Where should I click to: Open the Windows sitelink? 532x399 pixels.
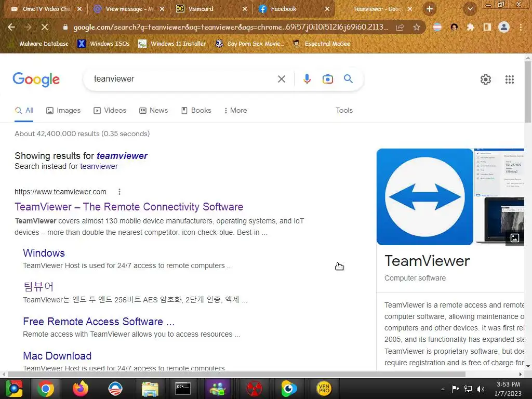coord(44,253)
